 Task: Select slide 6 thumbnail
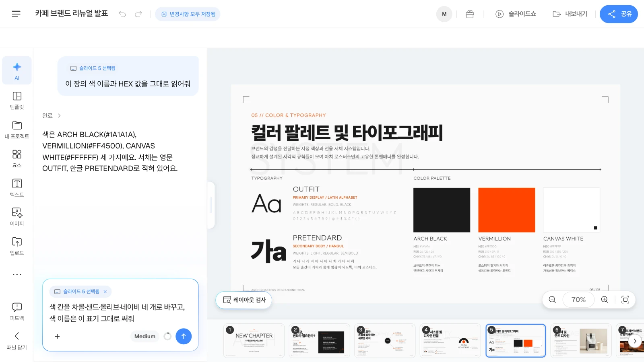pyautogui.click(x=581, y=341)
